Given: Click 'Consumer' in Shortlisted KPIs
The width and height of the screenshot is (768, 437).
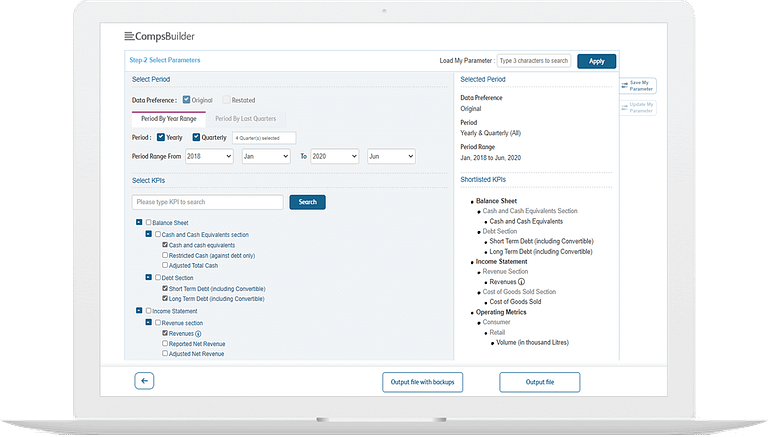Looking at the screenshot, I should tap(496, 322).
